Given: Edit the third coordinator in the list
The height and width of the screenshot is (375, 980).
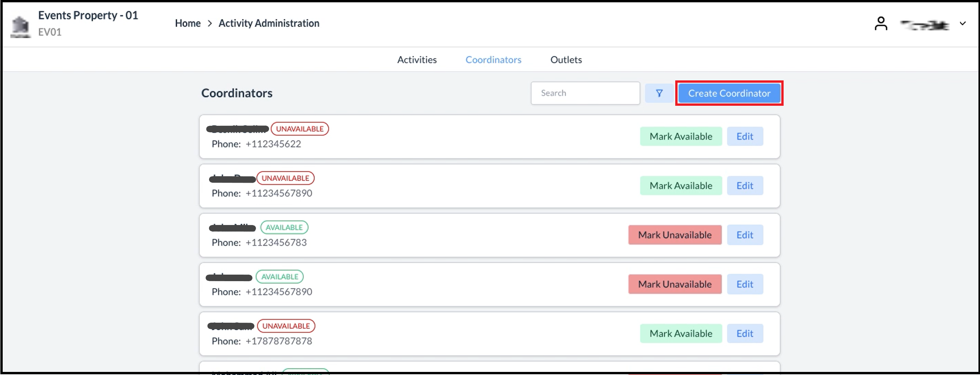Looking at the screenshot, I should 745,235.
